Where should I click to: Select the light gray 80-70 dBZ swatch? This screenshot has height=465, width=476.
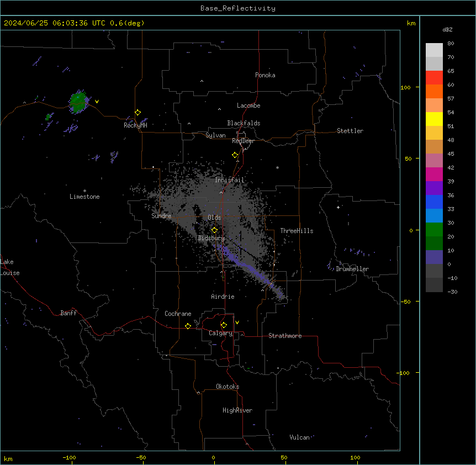tap(434, 50)
